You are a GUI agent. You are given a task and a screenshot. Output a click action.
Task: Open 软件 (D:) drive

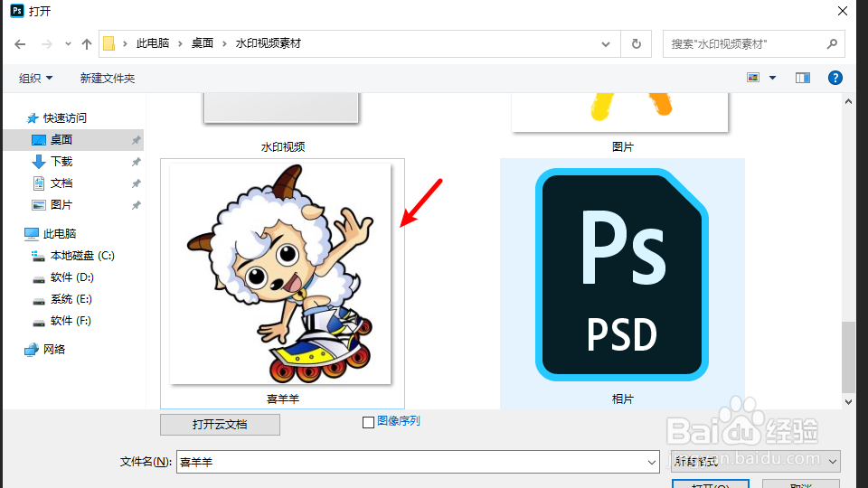pyautogui.click(x=72, y=277)
